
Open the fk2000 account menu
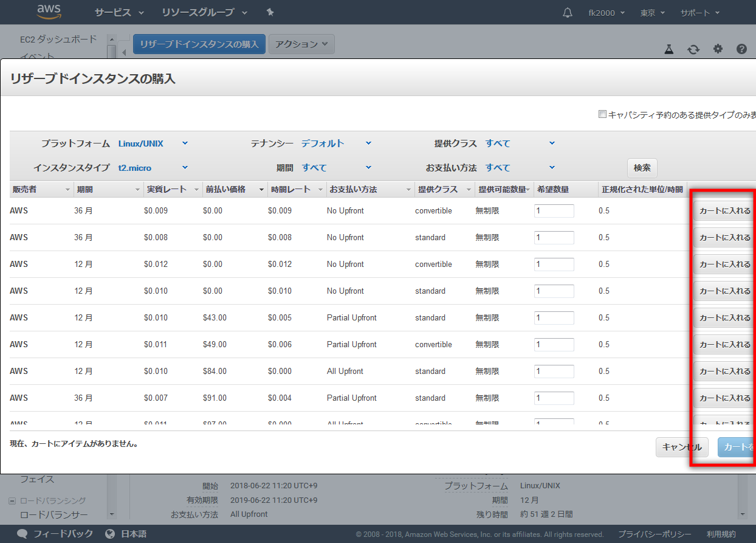pos(607,13)
